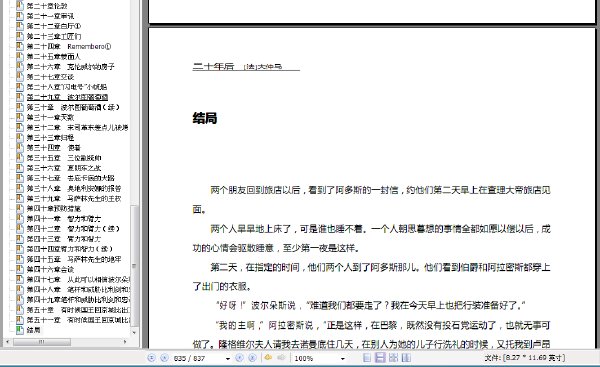Open bookmark 第四十九章

coord(78,300)
